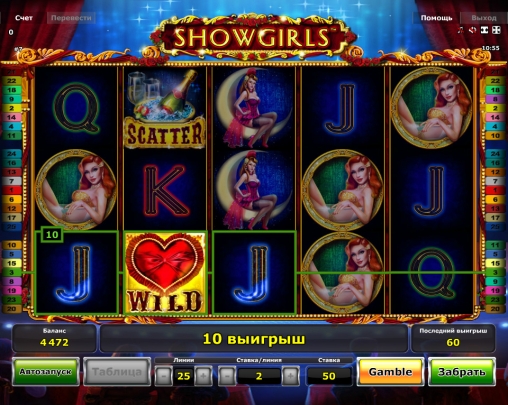Click the Showgirls title logo
The width and height of the screenshot is (508, 405).
pyautogui.click(x=253, y=37)
